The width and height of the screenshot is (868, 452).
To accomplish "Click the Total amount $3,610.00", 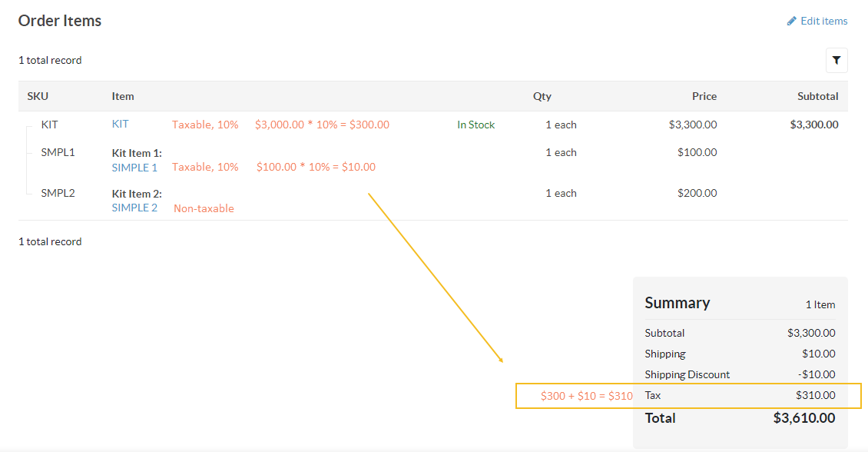I will point(803,418).
